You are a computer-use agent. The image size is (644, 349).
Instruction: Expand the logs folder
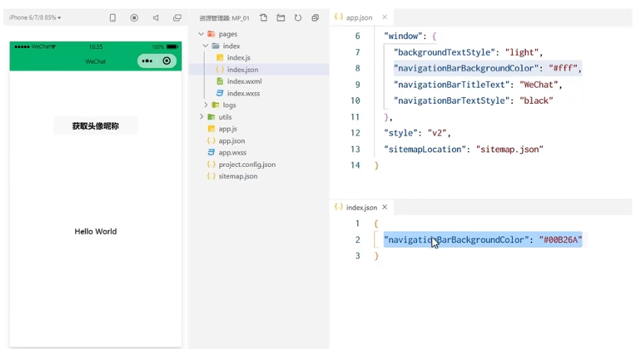click(x=206, y=105)
